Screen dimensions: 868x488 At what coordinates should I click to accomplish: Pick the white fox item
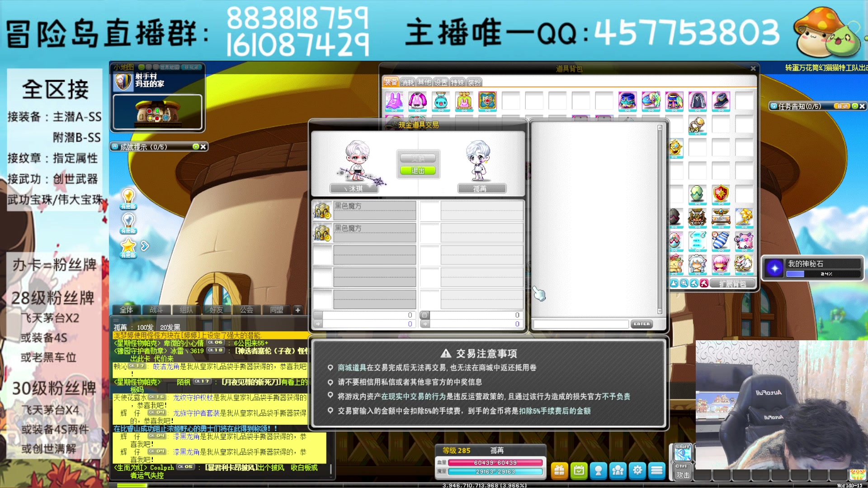pos(744,264)
